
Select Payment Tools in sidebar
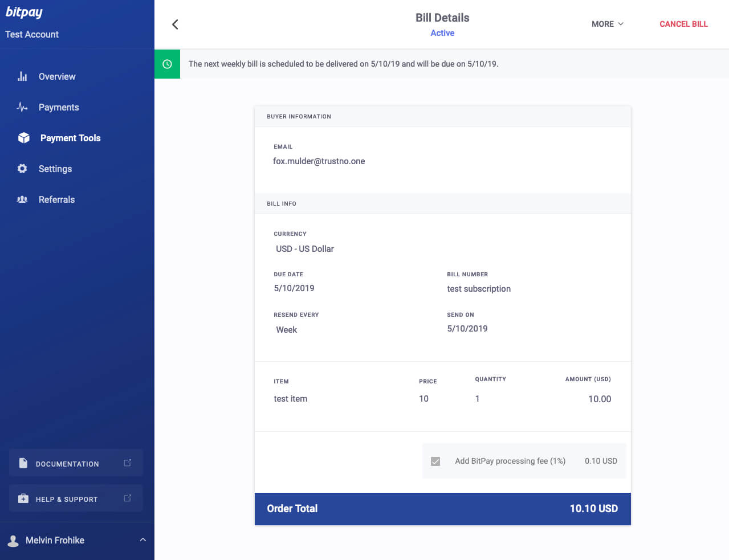coord(70,138)
